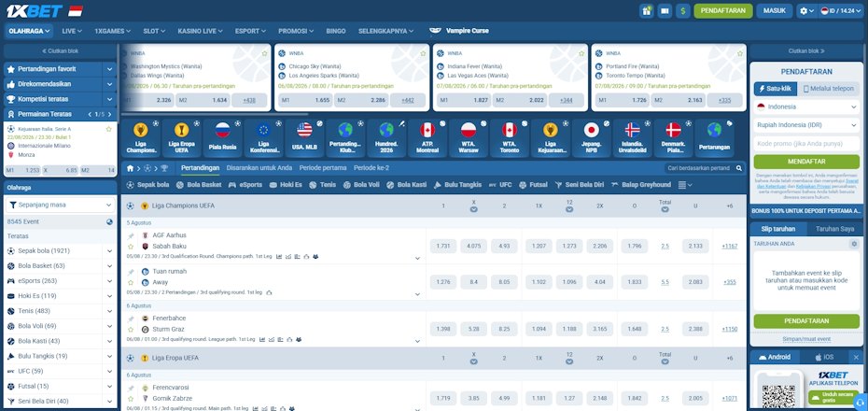Select Piala Rusia league tile
This screenshot has height=411, width=868.
pyautogui.click(x=222, y=138)
